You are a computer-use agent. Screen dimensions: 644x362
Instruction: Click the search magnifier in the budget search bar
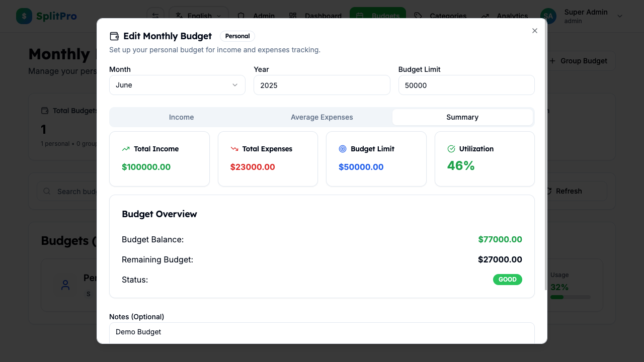tap(46, 191)
